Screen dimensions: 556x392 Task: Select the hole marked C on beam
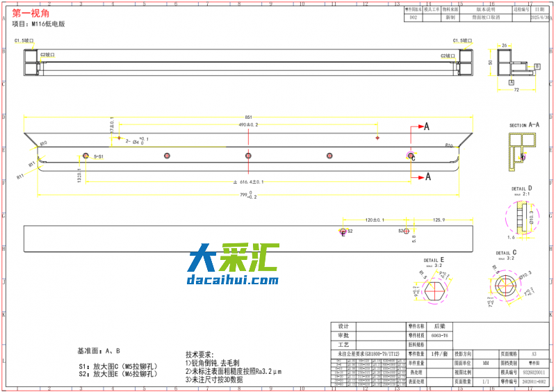[409, 156]
